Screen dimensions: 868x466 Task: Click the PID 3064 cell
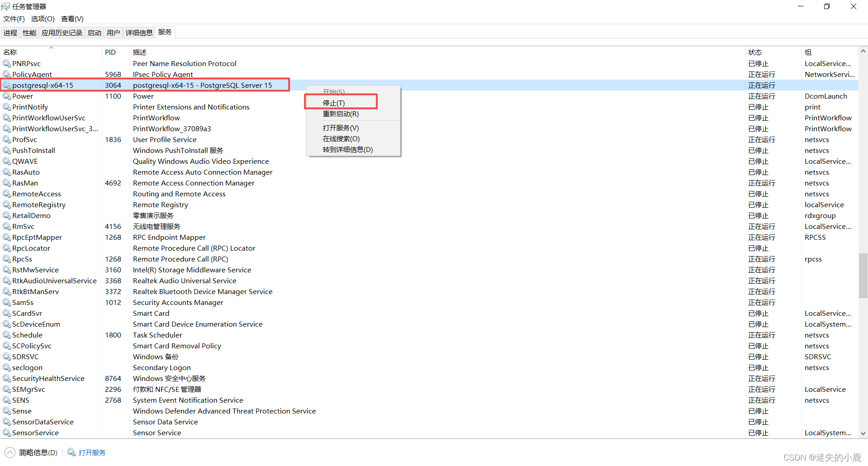coord(113,85)
